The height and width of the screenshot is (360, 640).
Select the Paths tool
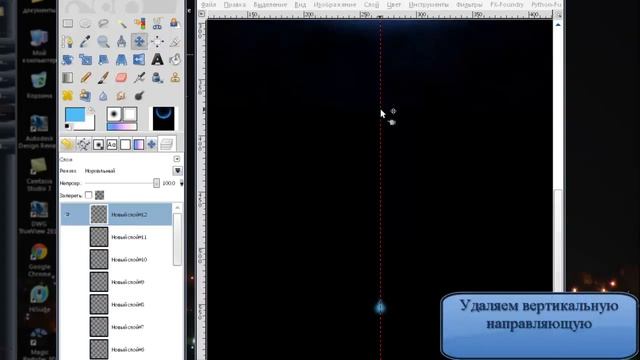68,41
